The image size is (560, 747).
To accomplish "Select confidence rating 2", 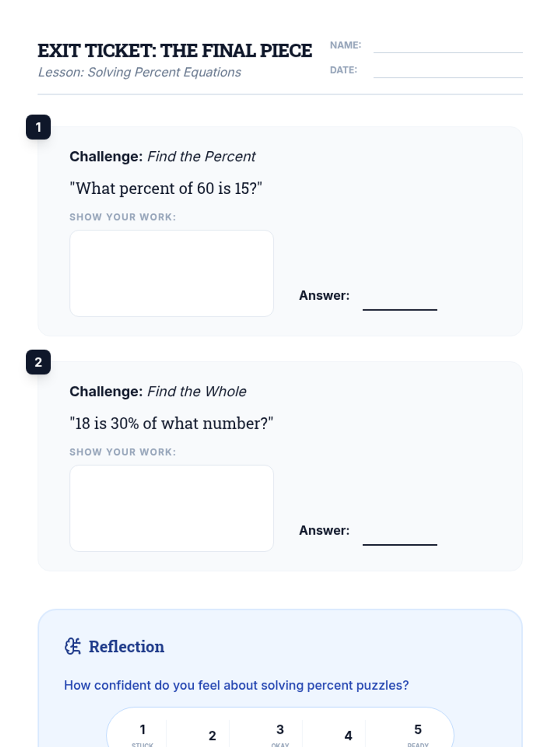I will [212, 735].
